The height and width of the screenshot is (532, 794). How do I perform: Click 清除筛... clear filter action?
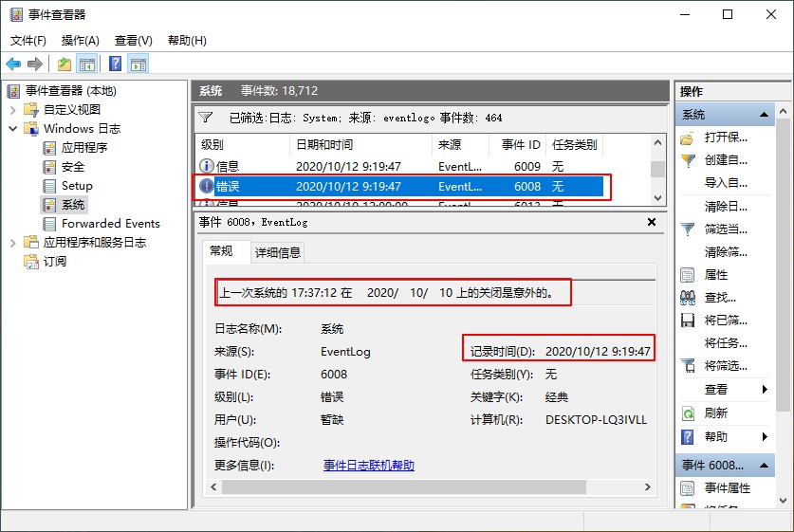coord(726,252)
